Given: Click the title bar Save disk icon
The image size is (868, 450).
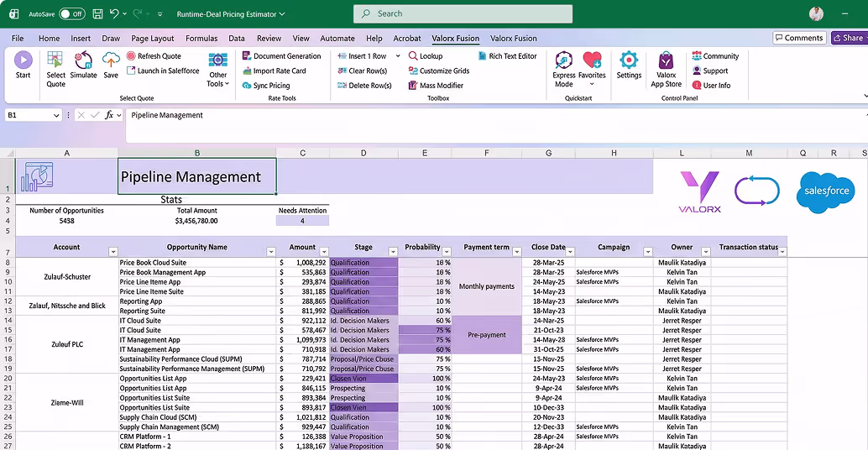Looking at the screenshot, I should coord(97,13).
